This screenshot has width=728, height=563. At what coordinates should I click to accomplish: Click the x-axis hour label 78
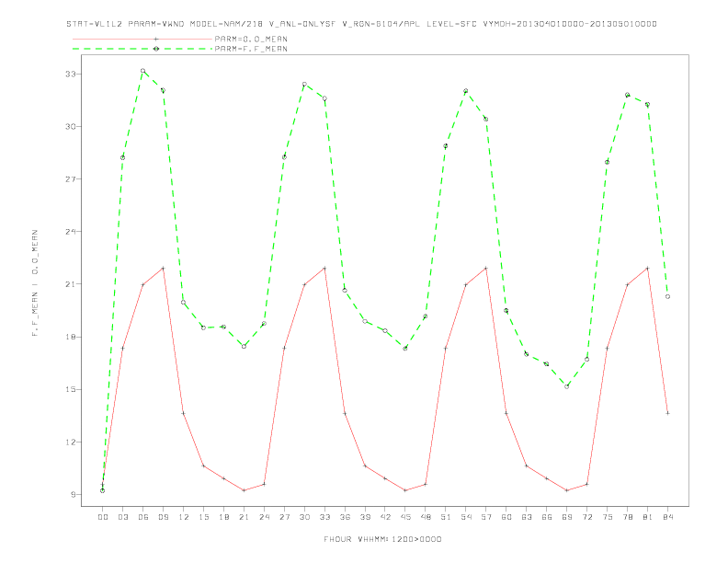(627, 517)
